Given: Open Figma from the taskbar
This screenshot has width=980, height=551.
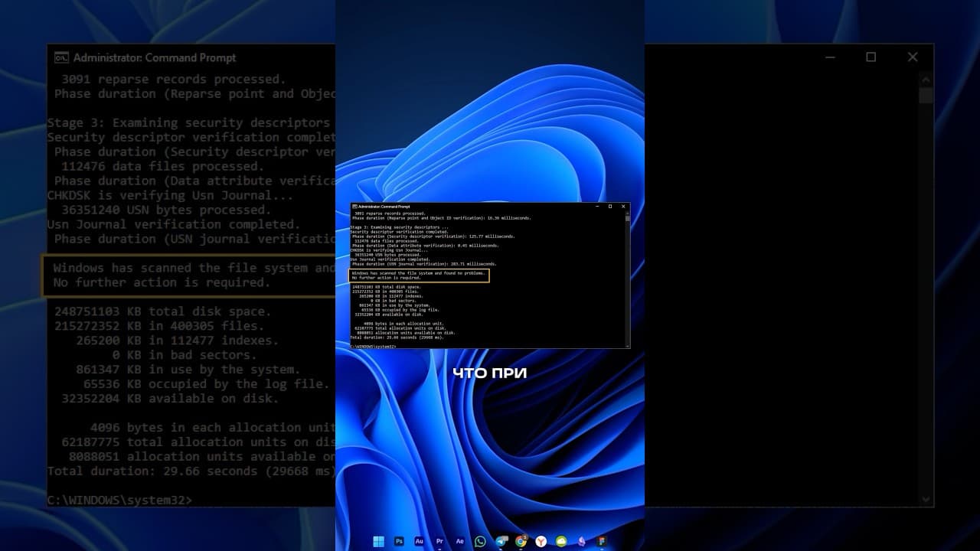Looking at the screenshot, I should click(x=602, y=541).
